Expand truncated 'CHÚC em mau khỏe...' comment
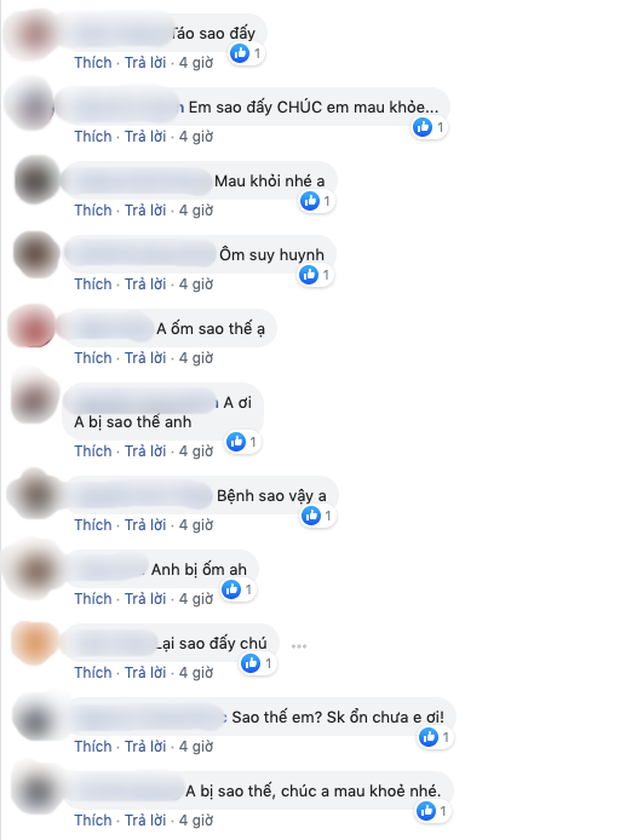The width and height of the screenshot is (620, 840). tap(431, 107)
